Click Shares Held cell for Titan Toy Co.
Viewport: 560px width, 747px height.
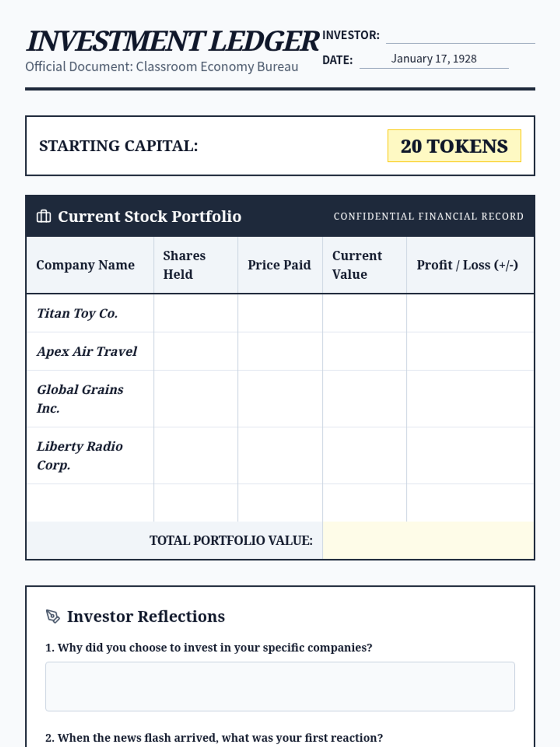click(x=196, y=313)
